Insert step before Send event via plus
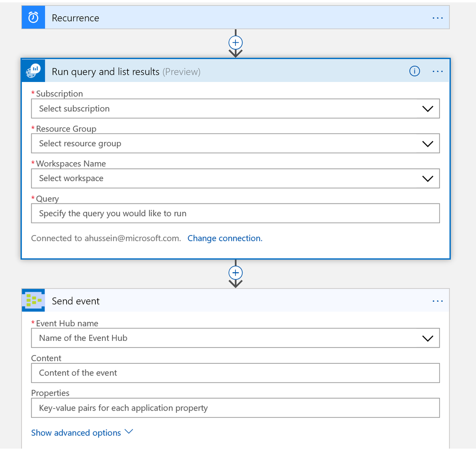The image size is (476, 452). click(235, 273)
